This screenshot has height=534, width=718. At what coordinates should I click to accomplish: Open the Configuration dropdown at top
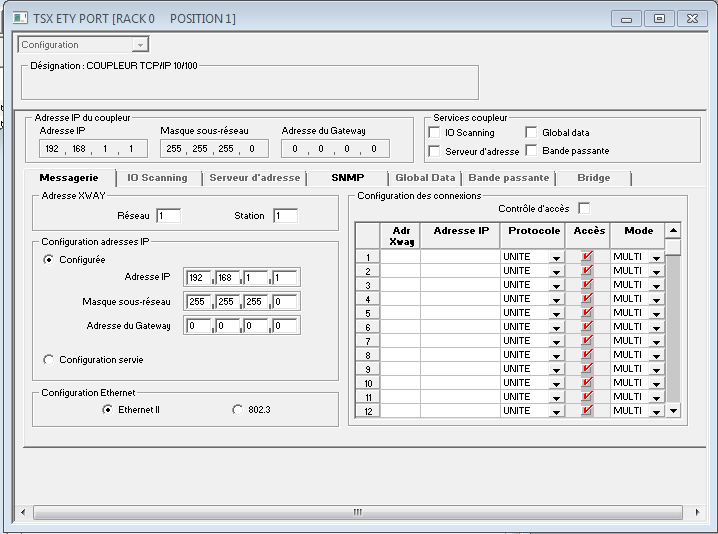pos(140,44)
